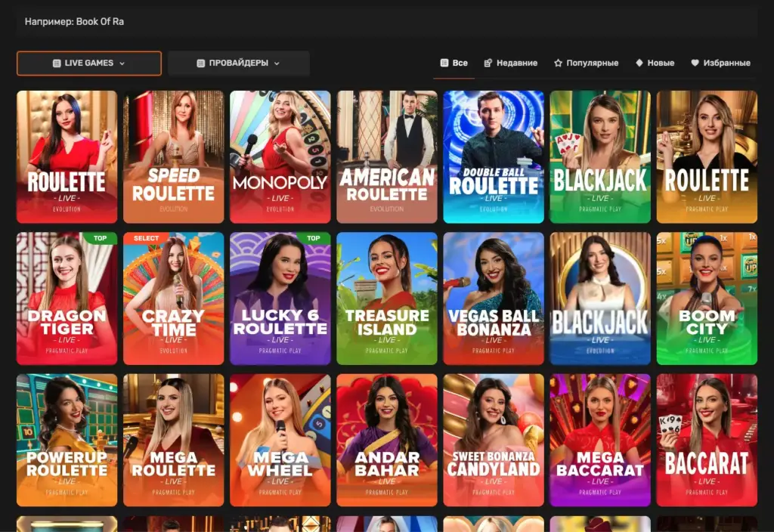This screenshot has height=532, width=774.
Task: Open the Treasure Island live game
Action: 386,298
